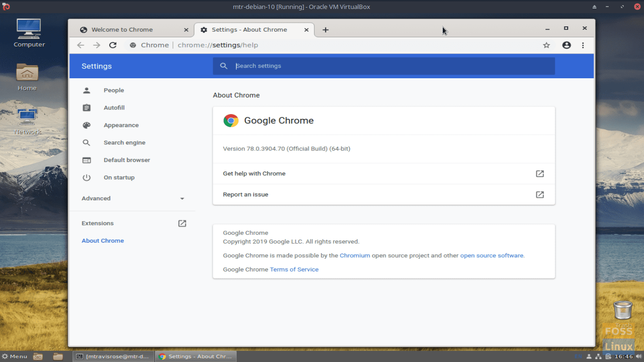Viewport: 644px width, 362px height.
Task: Open the Trash desktop icon
Action: pyautogui.click(x=623, y=311)
